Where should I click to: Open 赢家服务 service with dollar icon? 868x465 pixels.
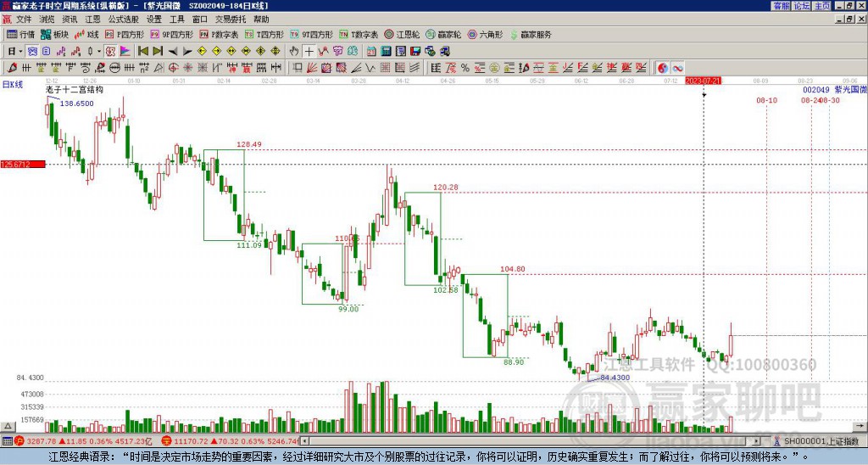(531, 34)
